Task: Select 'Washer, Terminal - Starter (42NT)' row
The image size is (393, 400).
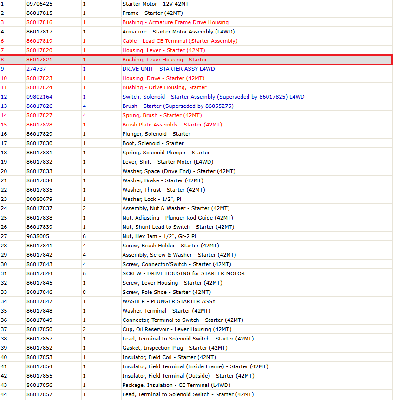Action: click(x=196, y=311)
